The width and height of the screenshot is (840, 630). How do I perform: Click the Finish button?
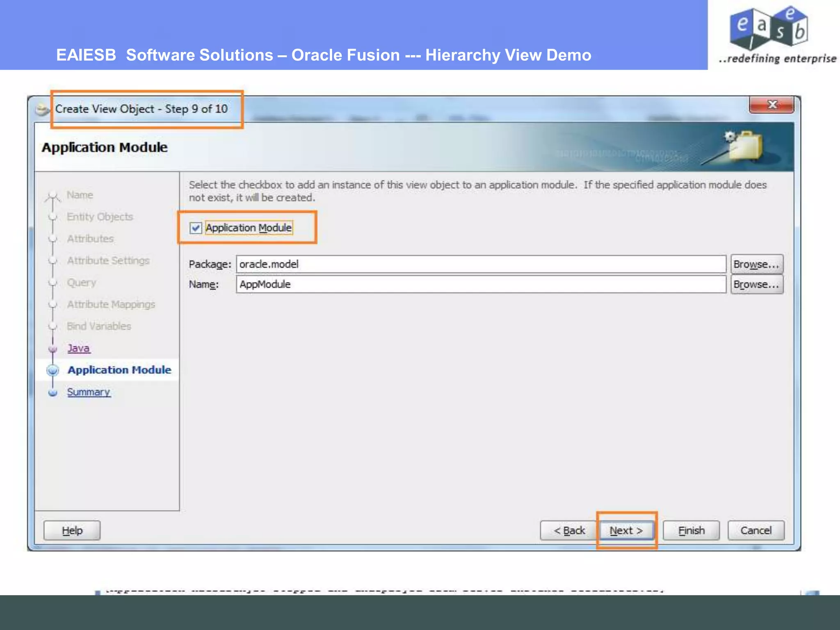[691, 530]
